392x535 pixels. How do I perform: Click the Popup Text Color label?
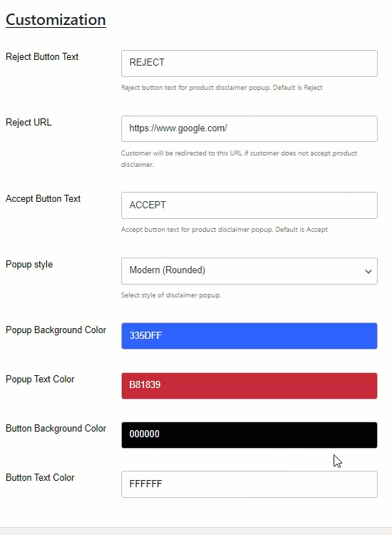(40, 379)
